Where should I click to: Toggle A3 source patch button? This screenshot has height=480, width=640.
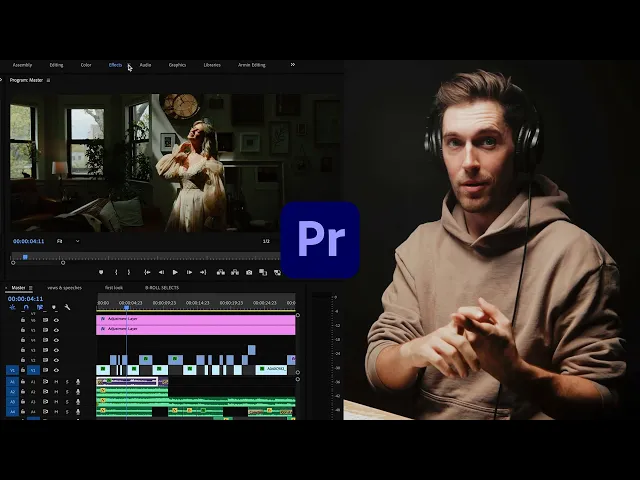point(12,402)
